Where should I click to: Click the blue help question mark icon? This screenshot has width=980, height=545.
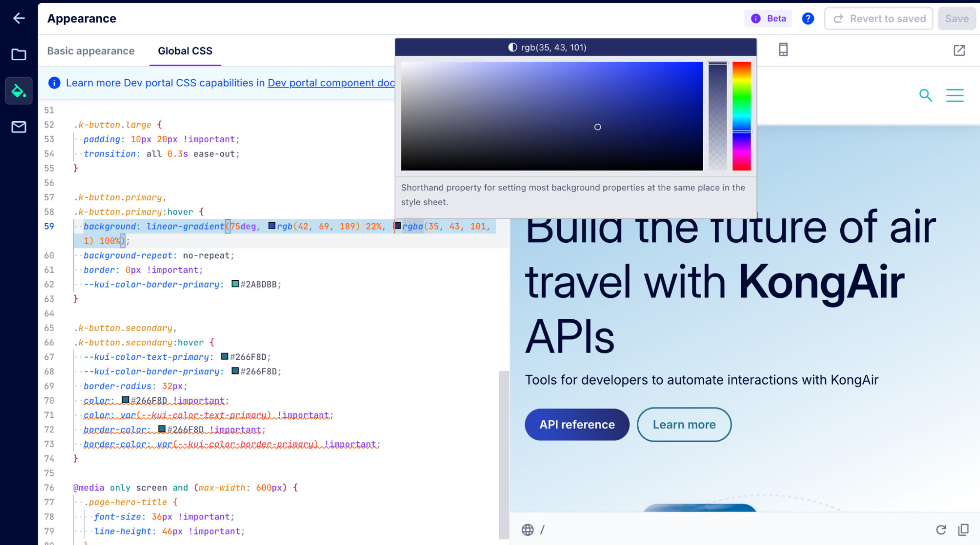[x=807, y=19]
